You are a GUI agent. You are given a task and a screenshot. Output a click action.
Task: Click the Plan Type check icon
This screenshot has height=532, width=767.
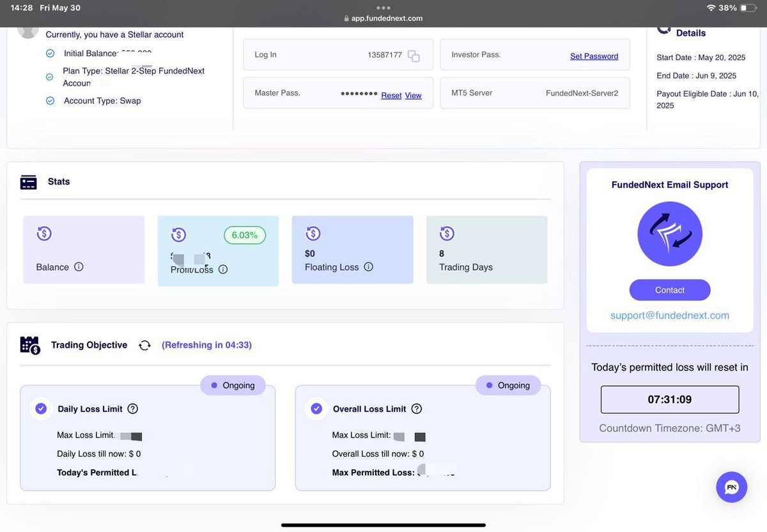point(50,77)
